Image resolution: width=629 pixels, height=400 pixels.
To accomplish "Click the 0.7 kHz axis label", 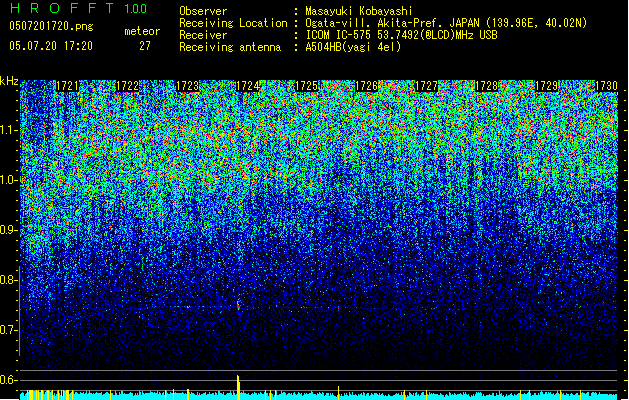I will click(9, 330).
